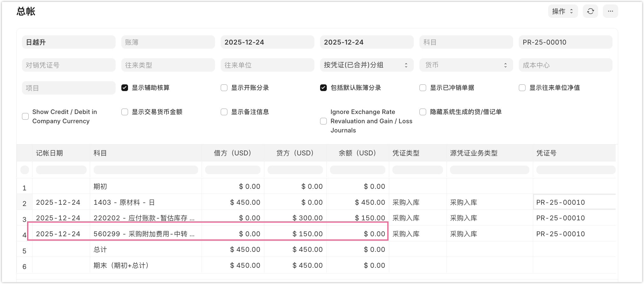This screenshot has height=284, width=644.
Task: Click the 账簿 filter field
Action: (x=168, y=42)
